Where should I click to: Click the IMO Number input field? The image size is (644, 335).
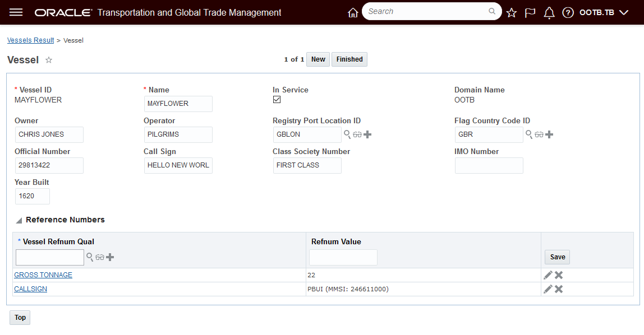(x=489, y=165)
